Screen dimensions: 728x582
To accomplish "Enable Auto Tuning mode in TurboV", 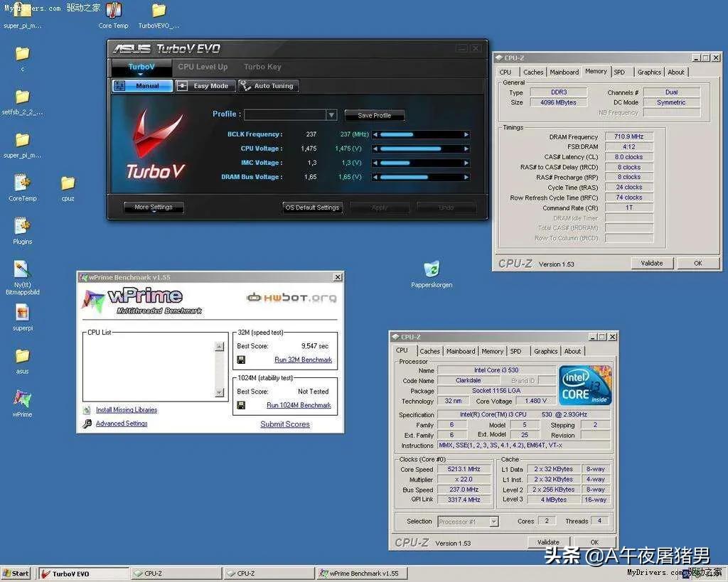I will pyautogui.click(x=267, y=86).
